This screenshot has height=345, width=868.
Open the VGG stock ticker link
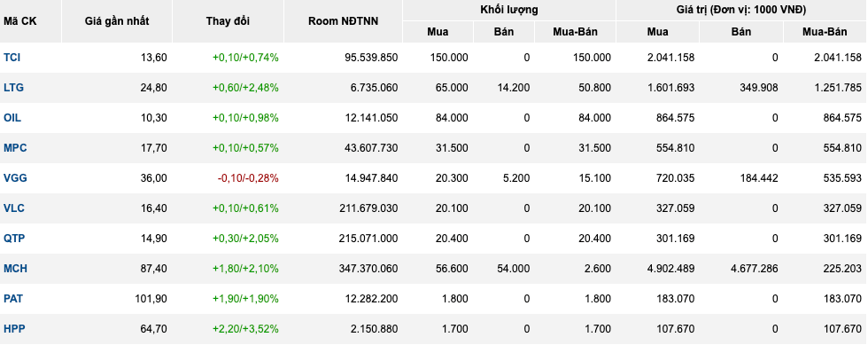[x=15, y=178]
